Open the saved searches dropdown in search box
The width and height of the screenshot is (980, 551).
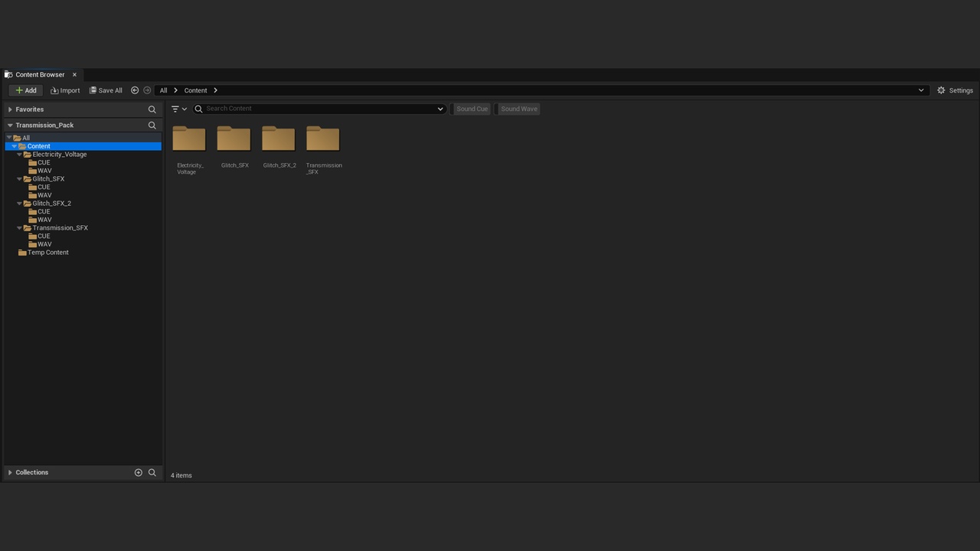(440, 109)
